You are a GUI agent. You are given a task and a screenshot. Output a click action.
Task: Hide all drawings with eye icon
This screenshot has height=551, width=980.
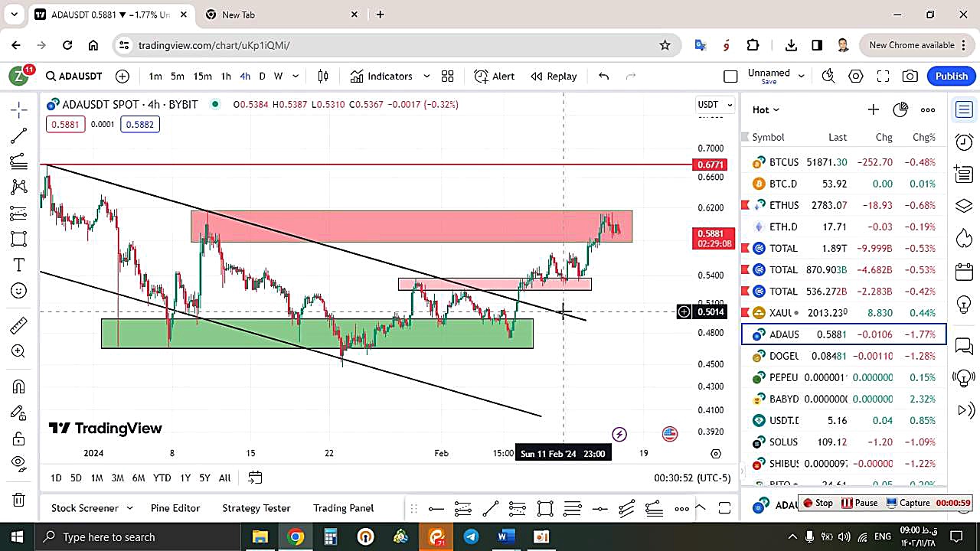19,463
